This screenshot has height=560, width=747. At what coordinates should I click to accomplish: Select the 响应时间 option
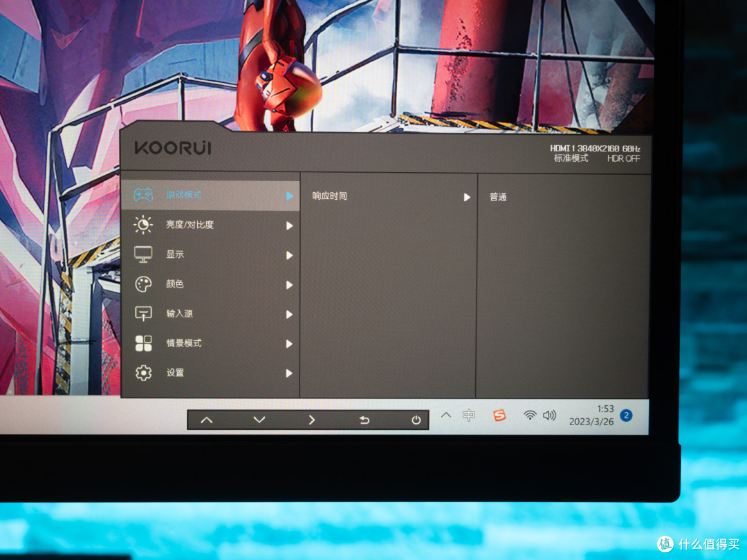[330, 196]
